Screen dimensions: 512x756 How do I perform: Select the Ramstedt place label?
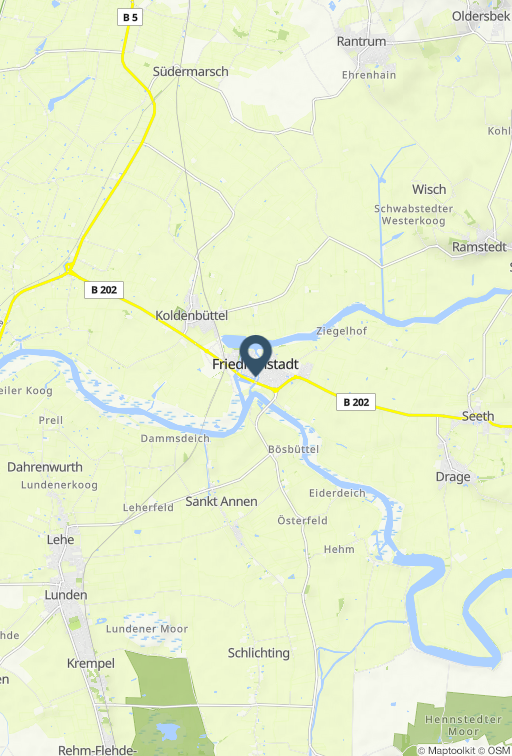[x=479, y=247]
